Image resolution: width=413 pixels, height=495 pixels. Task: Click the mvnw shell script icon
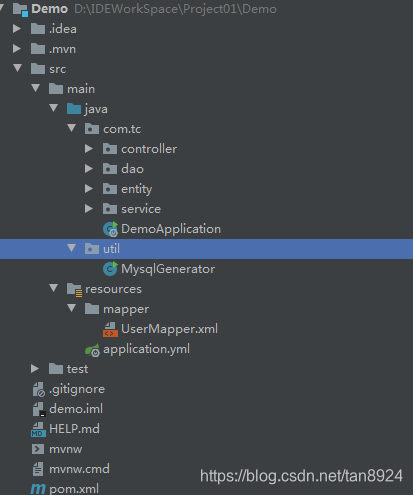click(38, 449)
